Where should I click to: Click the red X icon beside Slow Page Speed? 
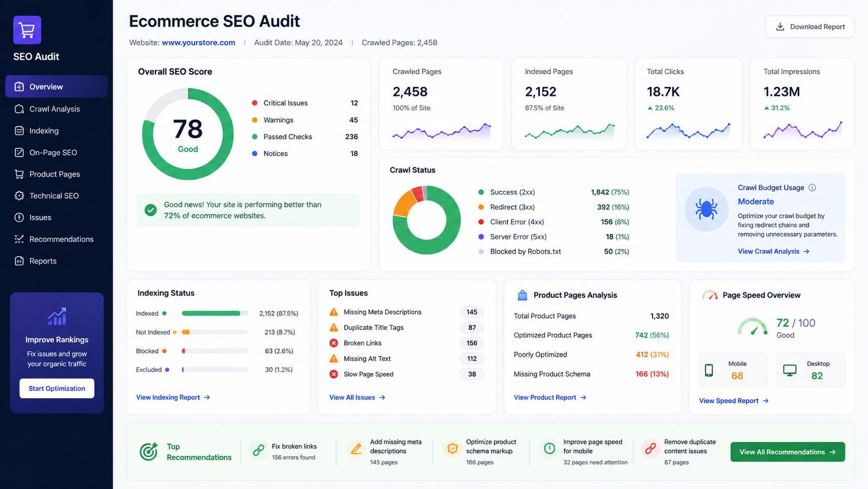(x=334, y=374)
